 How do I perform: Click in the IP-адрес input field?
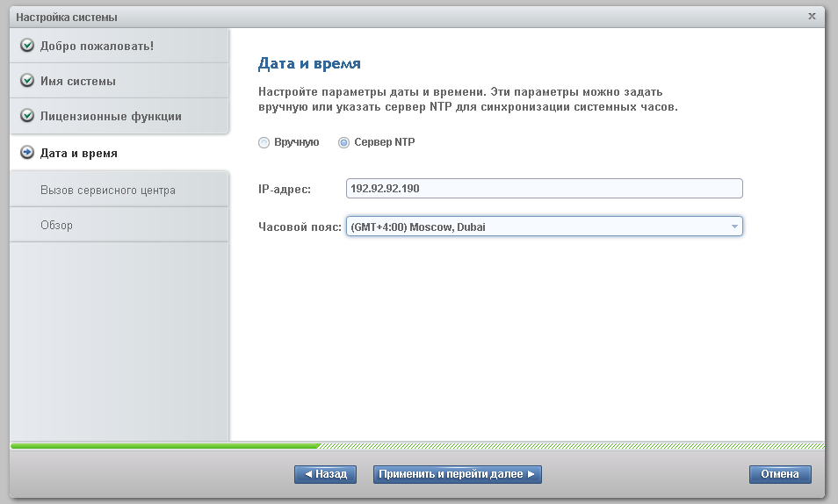[544, 188]
